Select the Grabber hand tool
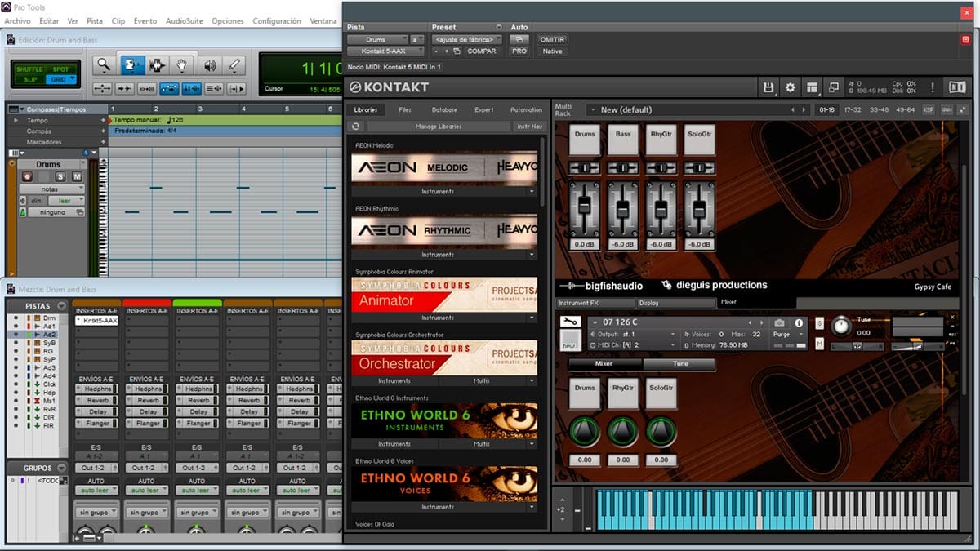Image resolution: width=980 pixels, height=551 pixels. pyautogui.click(x=183, y=65)
